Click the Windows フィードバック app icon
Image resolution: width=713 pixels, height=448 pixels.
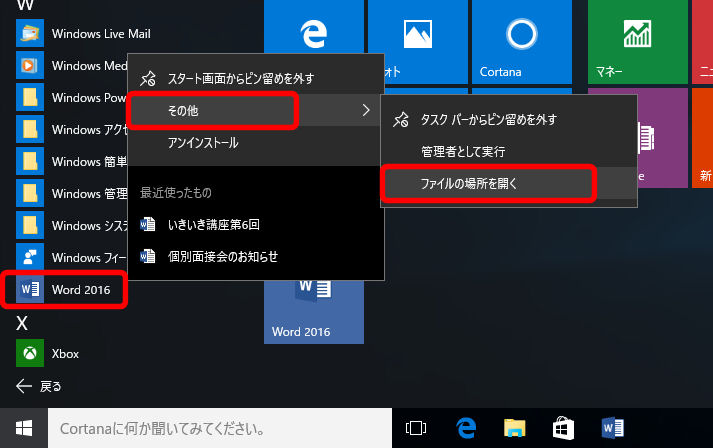coord(30,257)
